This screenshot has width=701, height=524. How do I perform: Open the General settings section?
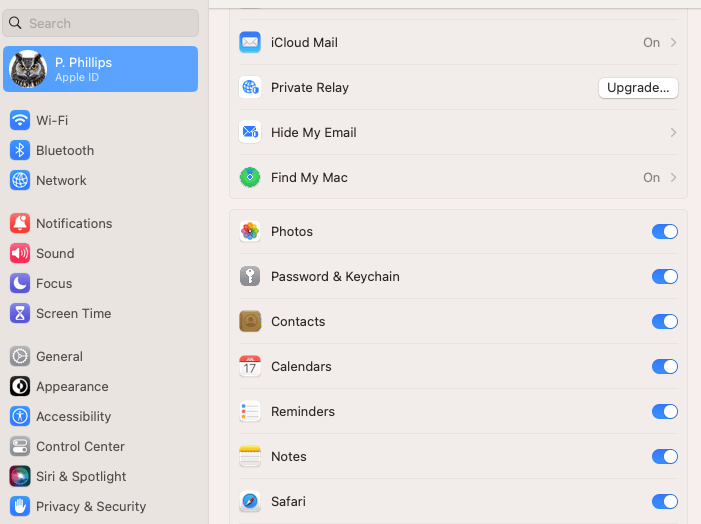coord(100,356)
